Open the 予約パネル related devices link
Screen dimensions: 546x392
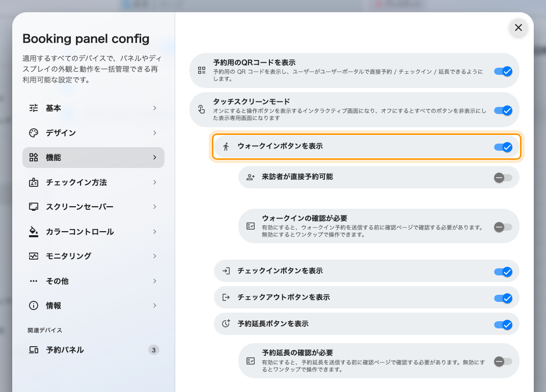point(93,350)
